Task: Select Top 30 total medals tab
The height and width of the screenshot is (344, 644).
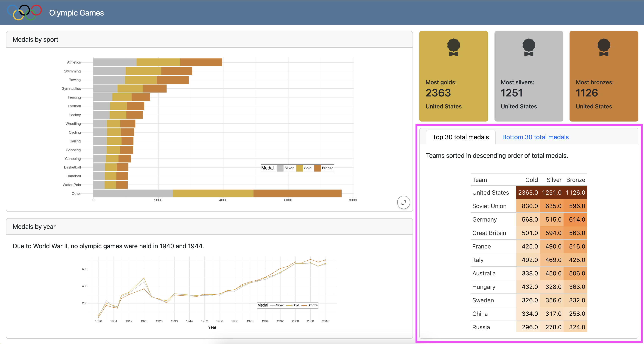Action: click(x=461, y=137)
